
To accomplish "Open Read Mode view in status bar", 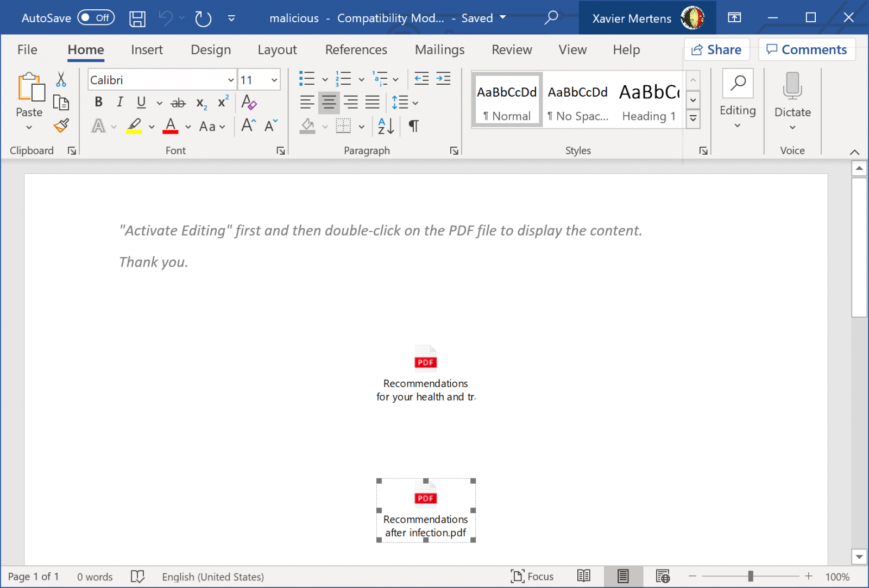I will (x=584, y=576).
